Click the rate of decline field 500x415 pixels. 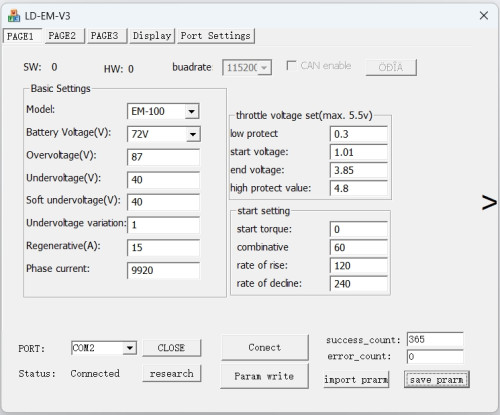click(x=359, y=284)
